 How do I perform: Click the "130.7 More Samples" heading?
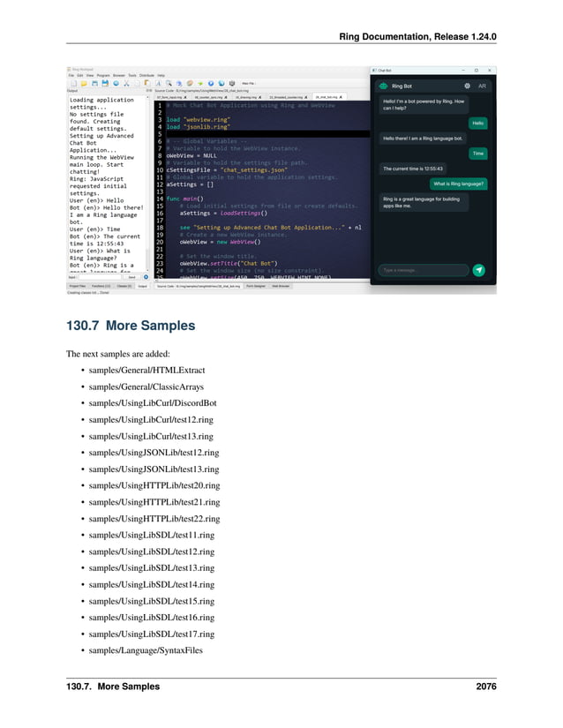131,326
